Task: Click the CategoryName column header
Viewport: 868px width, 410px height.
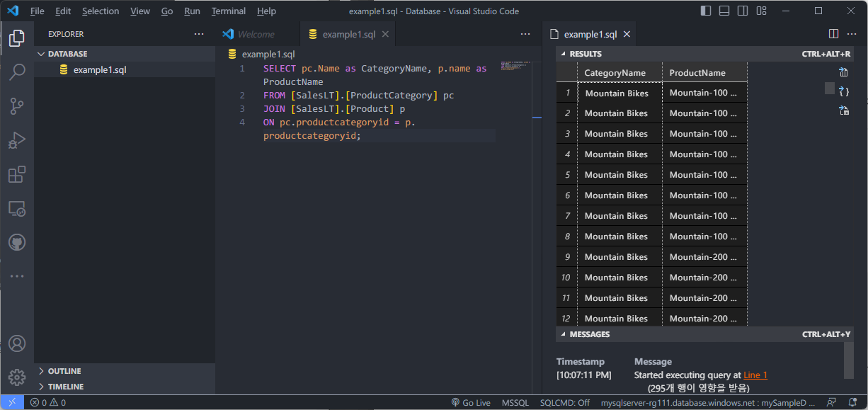Action: point(619,72)
